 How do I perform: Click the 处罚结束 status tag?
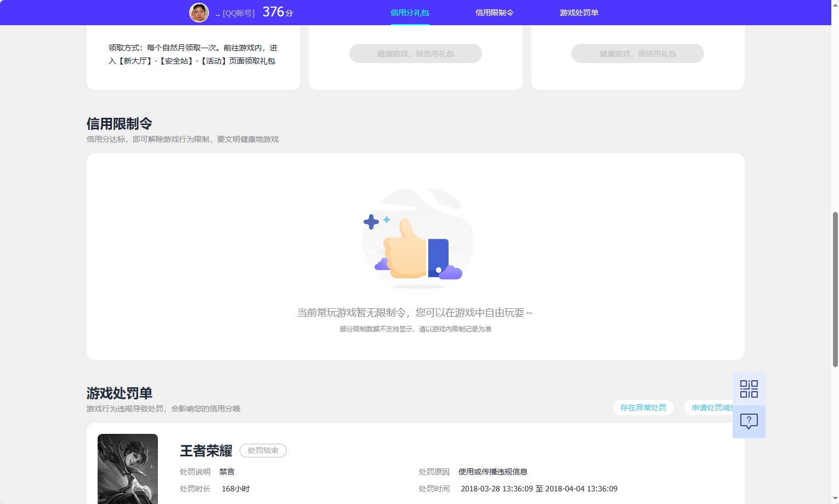coord(263,450)
